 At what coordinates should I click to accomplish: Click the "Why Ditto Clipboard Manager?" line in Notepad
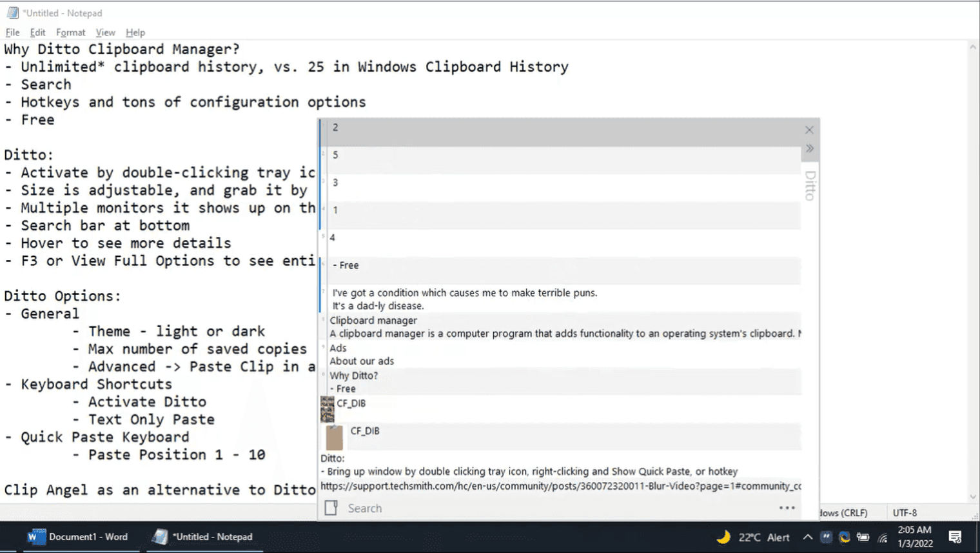[x=122, y=49]
